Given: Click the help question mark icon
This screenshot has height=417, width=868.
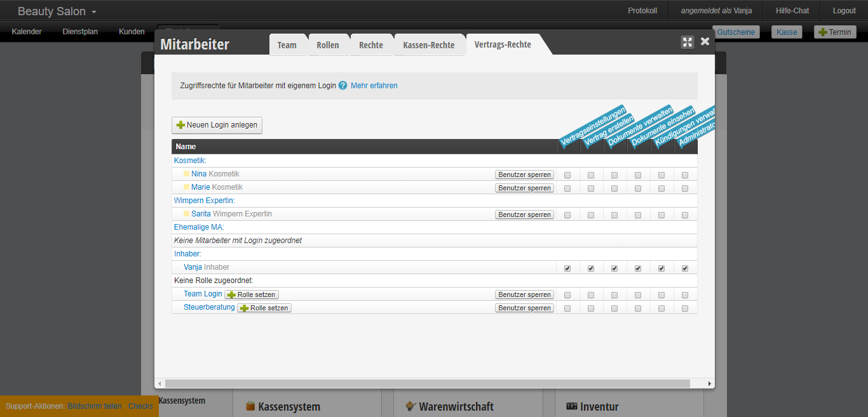Looking at the screenshot, I should click(x=342, y=86).
